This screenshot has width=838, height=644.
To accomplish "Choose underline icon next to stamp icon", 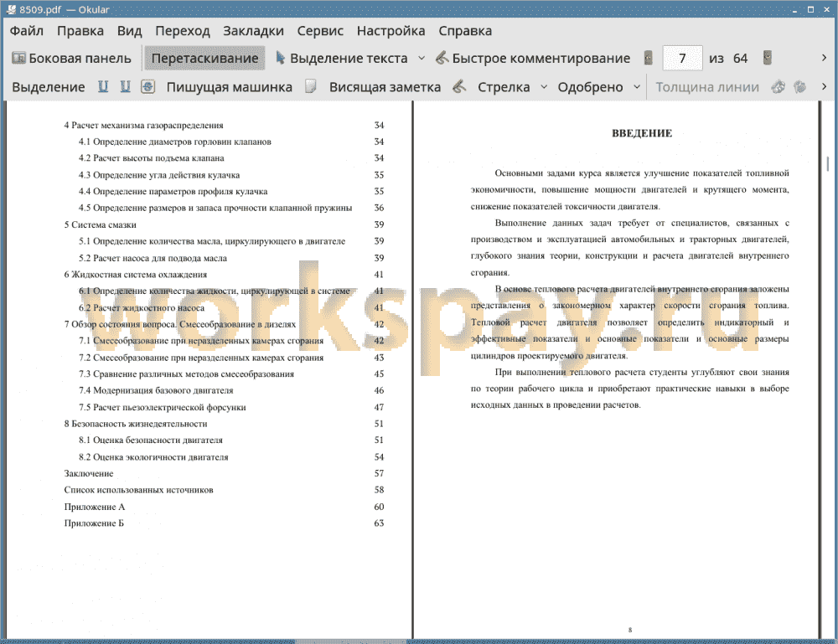I will click(x=125, y=86).
